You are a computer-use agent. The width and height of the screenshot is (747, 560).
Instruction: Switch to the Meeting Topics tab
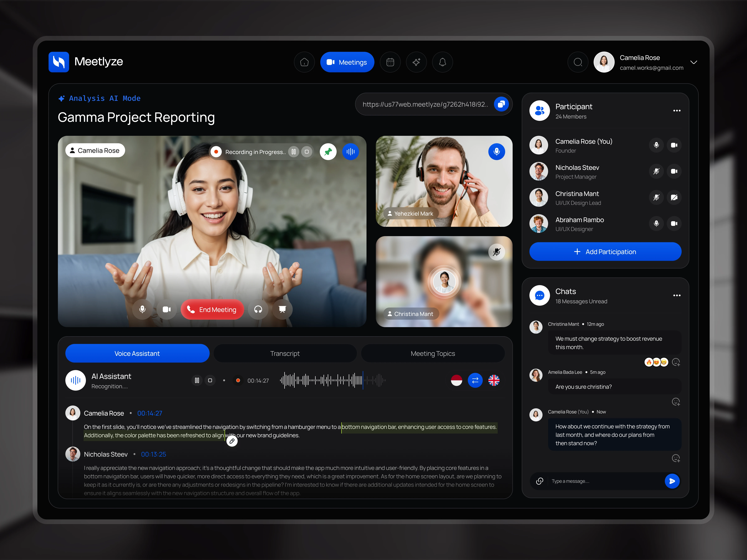pyautogui.click(x=433, y=353)
